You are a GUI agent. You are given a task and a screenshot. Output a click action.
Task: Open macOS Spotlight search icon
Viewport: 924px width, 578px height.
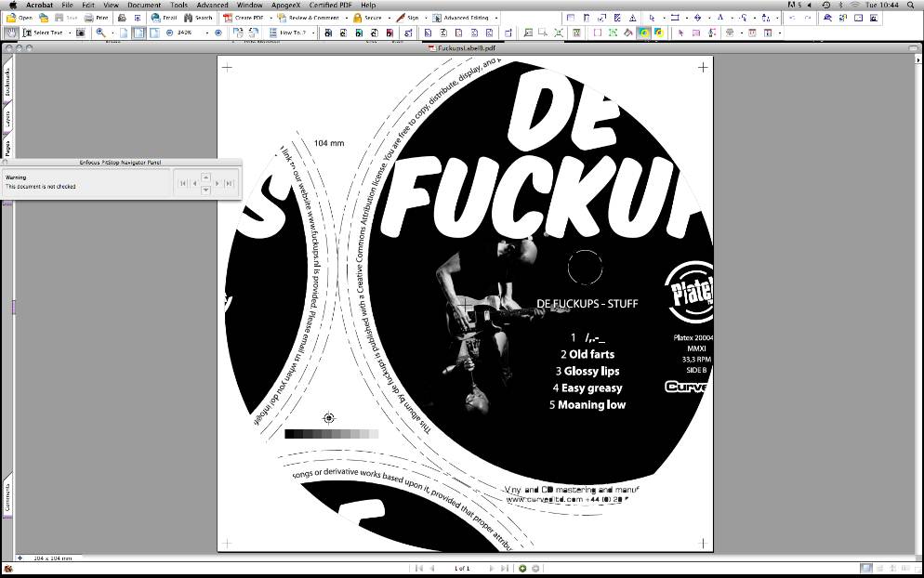pos(914,5)
